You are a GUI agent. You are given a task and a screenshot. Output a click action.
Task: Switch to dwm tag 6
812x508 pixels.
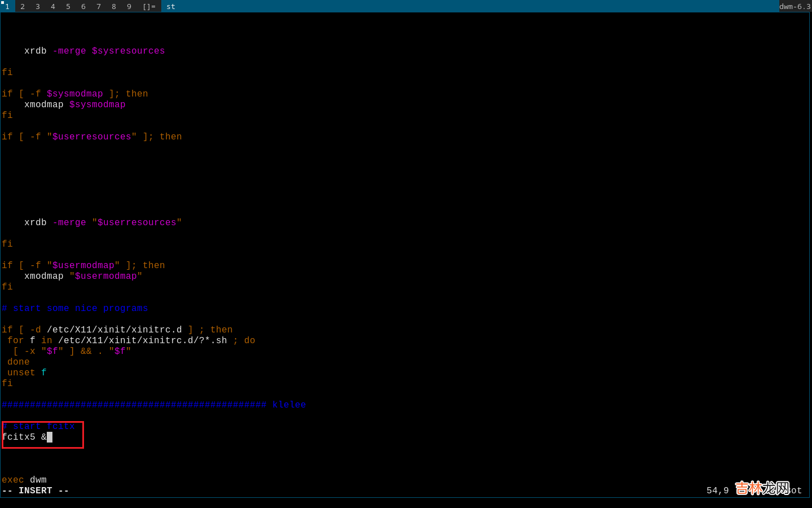(x=83, y=6)
